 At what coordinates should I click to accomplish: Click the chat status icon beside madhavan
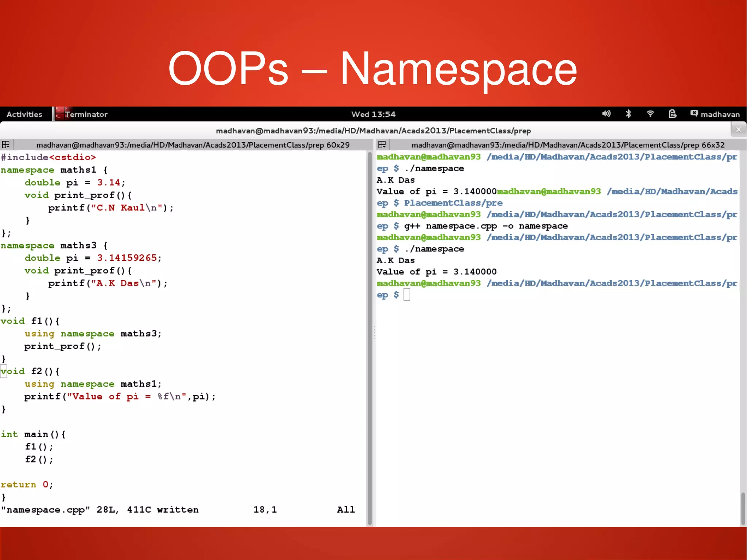[x=694, y=113]
